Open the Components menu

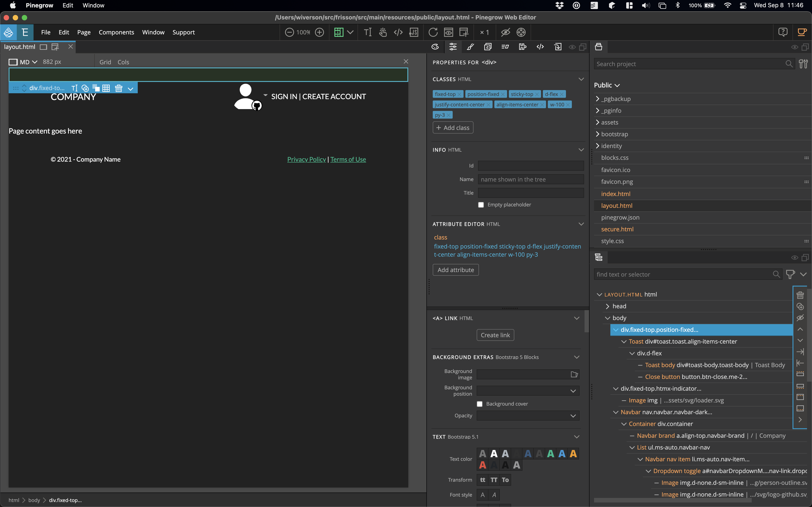(x=116, y=32)
